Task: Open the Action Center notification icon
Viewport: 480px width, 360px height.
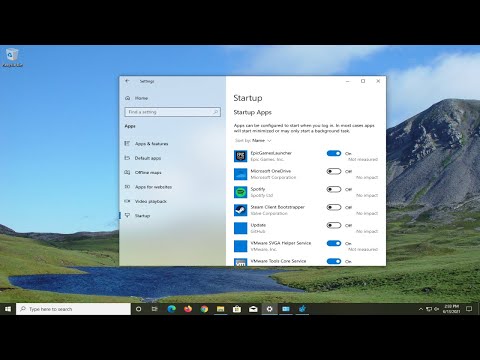Action: click(x=469, y=309)
